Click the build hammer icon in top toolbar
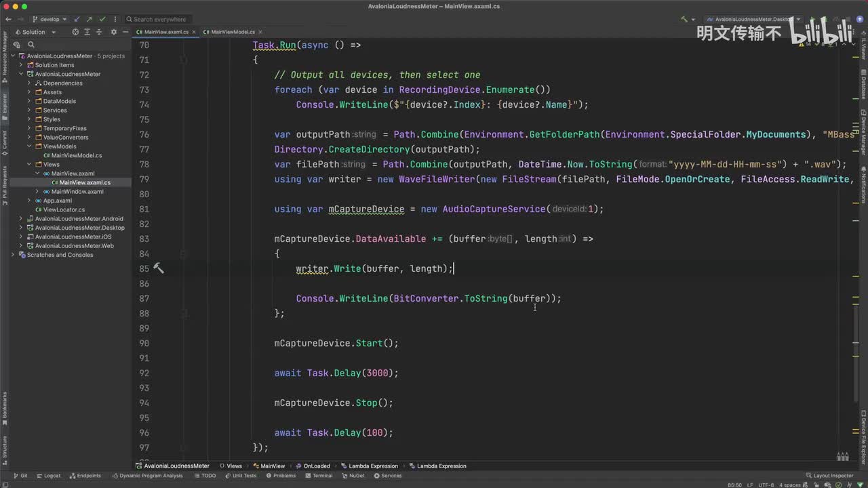 tap(684, 19)
